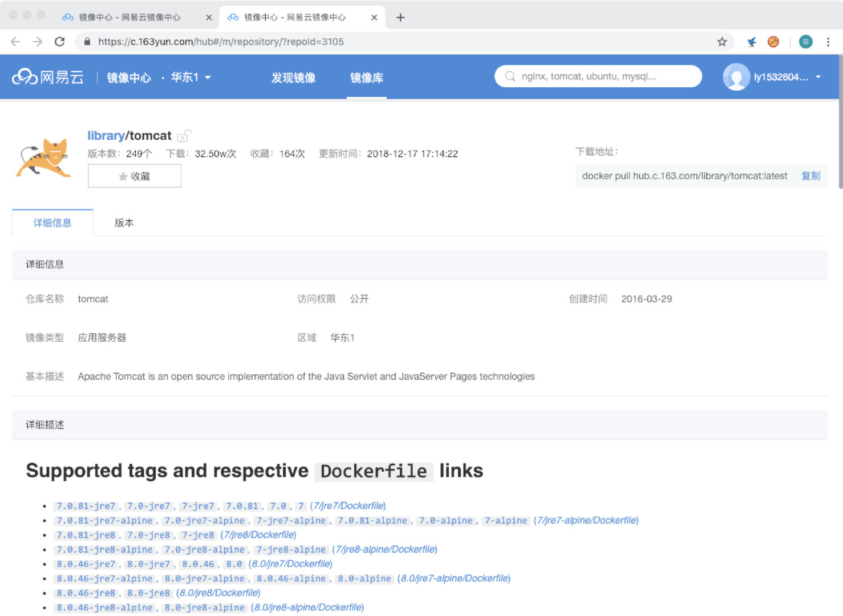Image resolution: width=843 pixels, height=616 pixels.
Task: Bookmark this page with the star icon
Action: pyautogui.click(x=722, y=42)
